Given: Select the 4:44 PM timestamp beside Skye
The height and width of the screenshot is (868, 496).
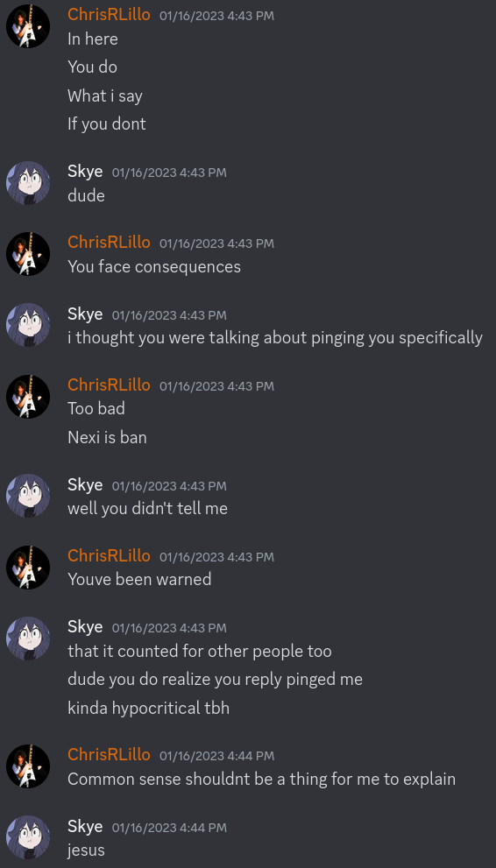Looking at the screenshot, I should (x=169, y=828).
